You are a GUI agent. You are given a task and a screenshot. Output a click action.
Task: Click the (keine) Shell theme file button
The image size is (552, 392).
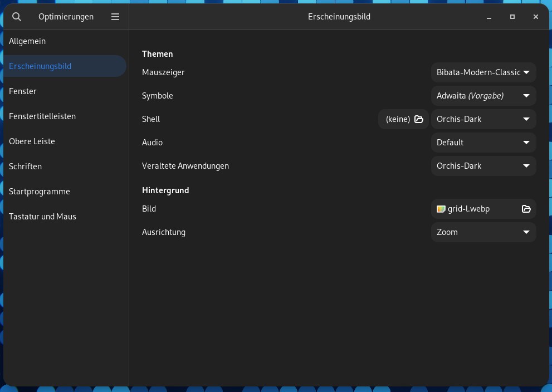click(398, 119)
